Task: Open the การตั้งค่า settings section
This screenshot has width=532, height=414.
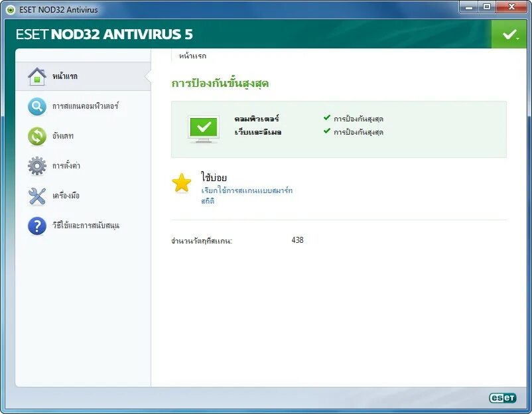Action: click(x=83, y=166)
